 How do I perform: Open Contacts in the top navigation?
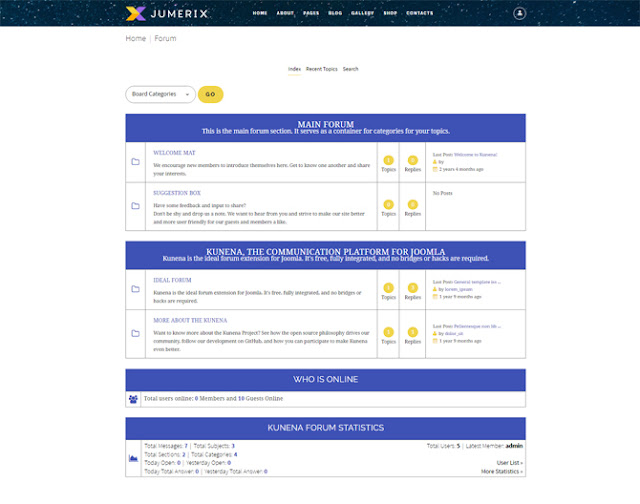point(420,13)
